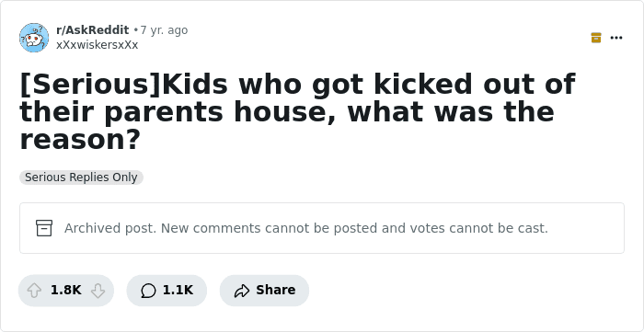The image size is (644, 332).
Task: Click the post title about kicked out kids
Action: pyautogui.click(x=297, y=111)
